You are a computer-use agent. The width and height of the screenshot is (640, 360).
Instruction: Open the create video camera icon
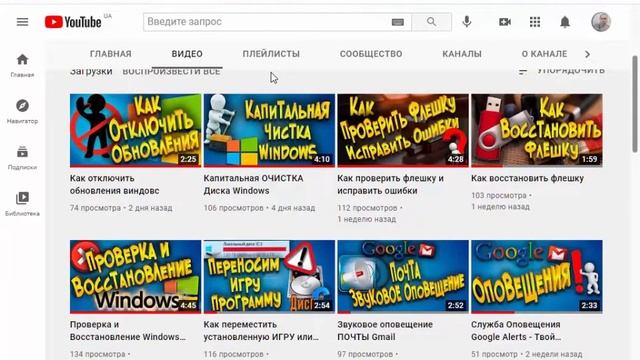pos(505,22)
